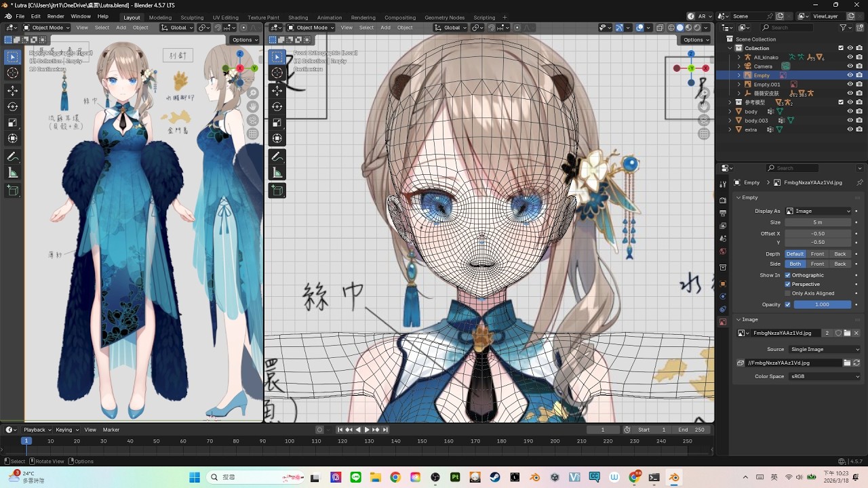868x488 pixels.
Task: Click the reload image icon beside the file path
Action: coord(856,363)
